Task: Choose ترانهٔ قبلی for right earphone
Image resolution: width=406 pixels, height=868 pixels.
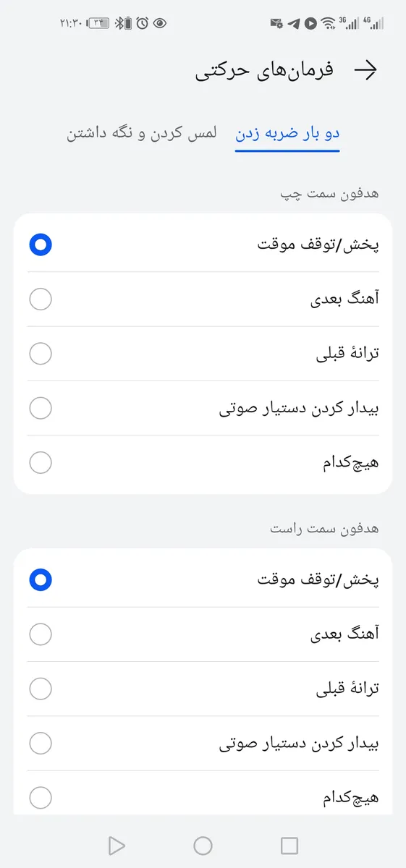Action: coord(203,689)
